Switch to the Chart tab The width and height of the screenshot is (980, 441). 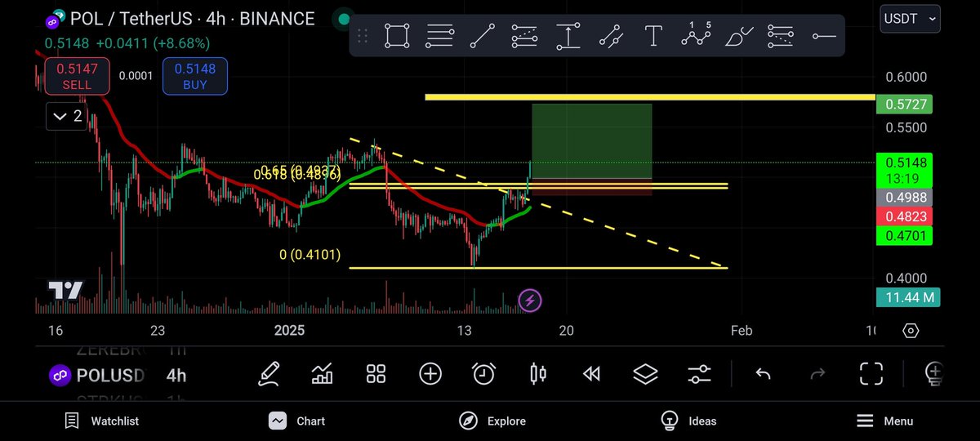[x=297, y=421]
